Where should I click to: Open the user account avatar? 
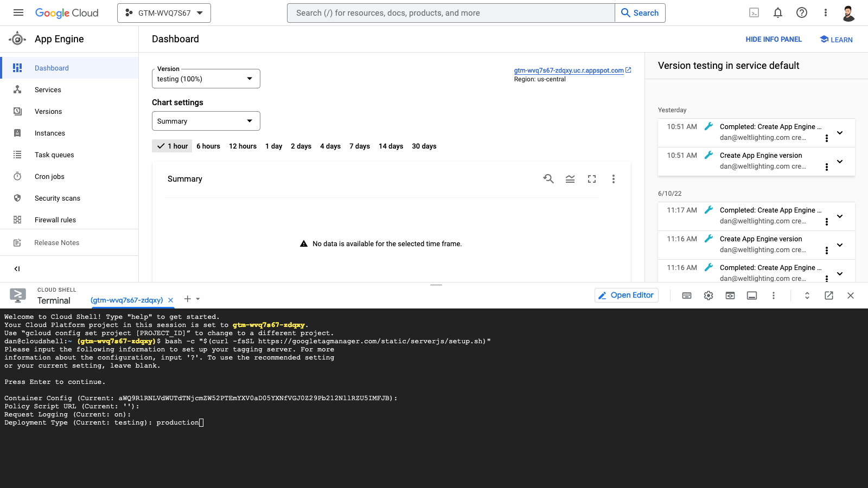point(849,13)
